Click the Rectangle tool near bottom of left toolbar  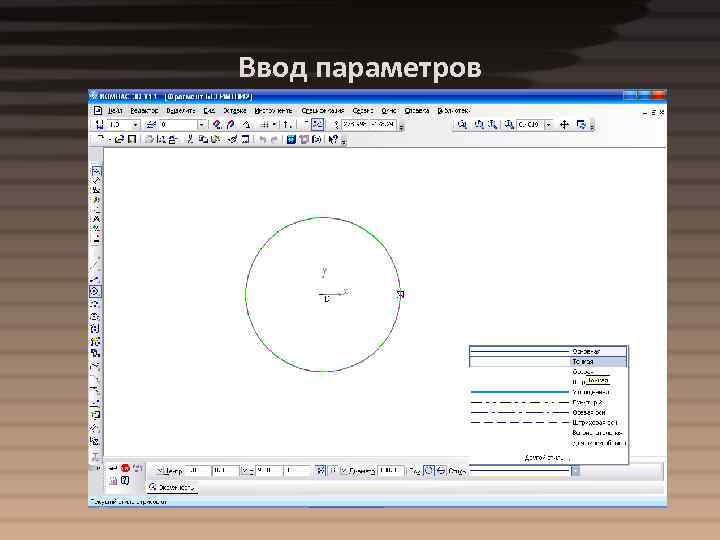95,415
